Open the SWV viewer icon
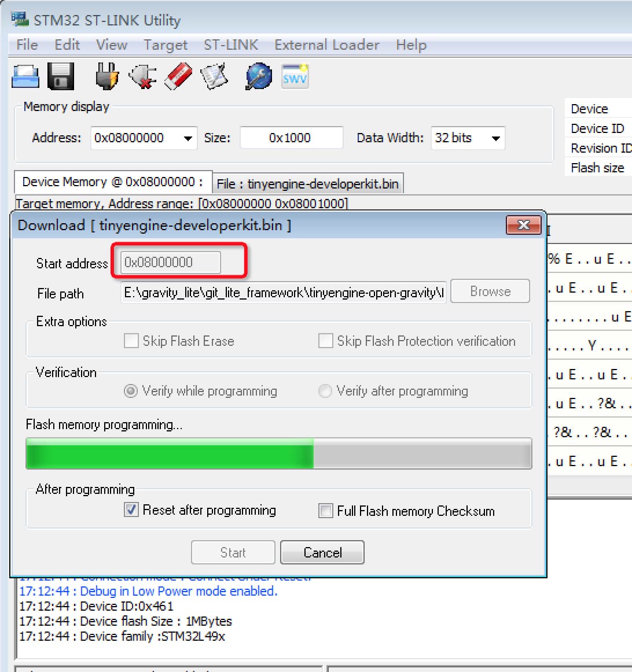Image resolution: width=632 pixels, height=672 pixels. [x=295, y=77]
